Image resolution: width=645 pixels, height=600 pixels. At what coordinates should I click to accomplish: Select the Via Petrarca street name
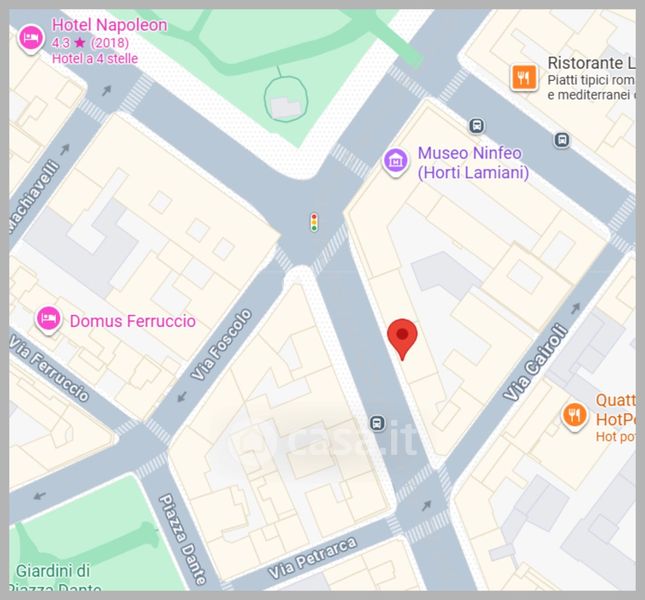tap(312, 558)
